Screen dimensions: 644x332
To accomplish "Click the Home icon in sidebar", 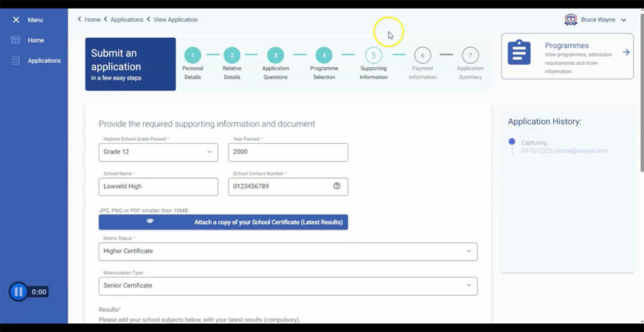I will pos(16,40).
